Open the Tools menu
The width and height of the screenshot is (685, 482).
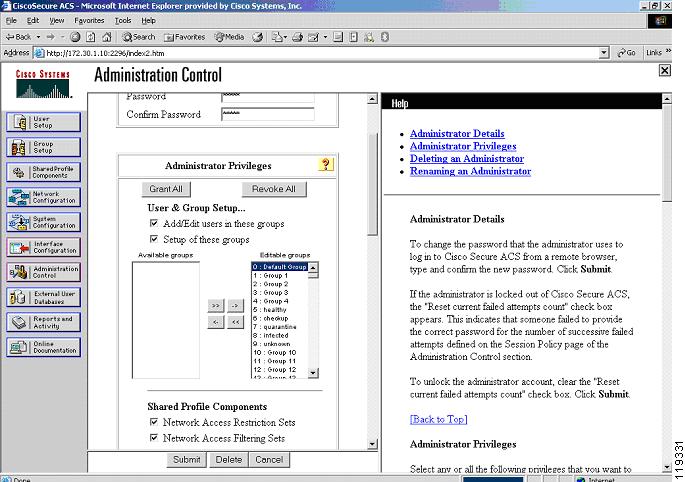click(x=123, y=21)
